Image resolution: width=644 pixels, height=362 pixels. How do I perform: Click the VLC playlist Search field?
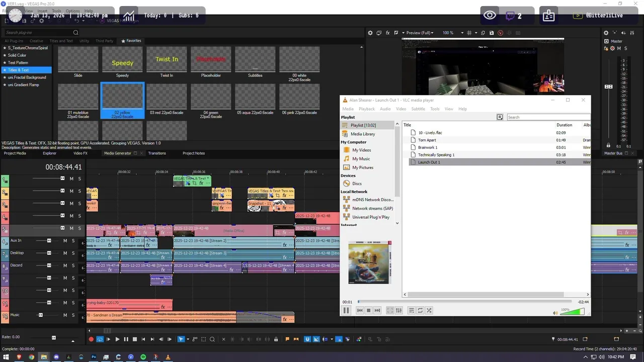click(548, 117)
